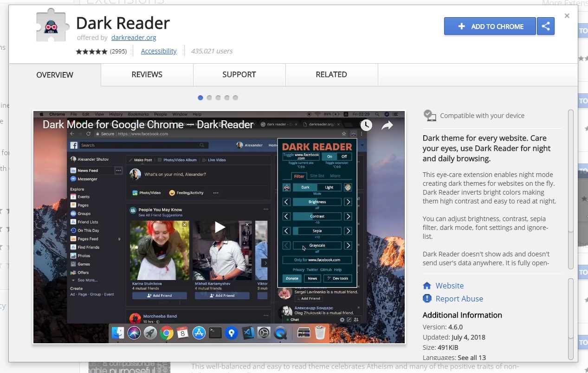The image size is (588, 373).
Task: Click the Add to Chrome button
Action: (490, 26)
